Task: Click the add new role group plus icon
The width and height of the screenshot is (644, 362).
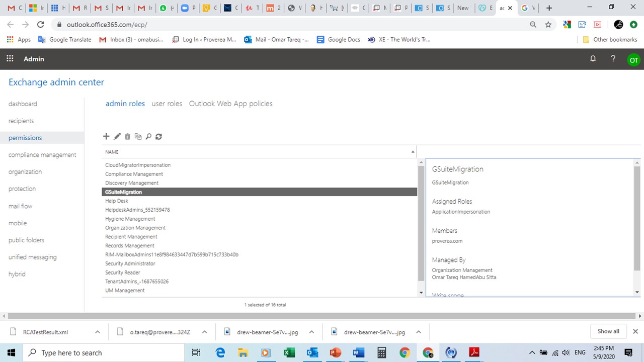Action: point(106,136)
